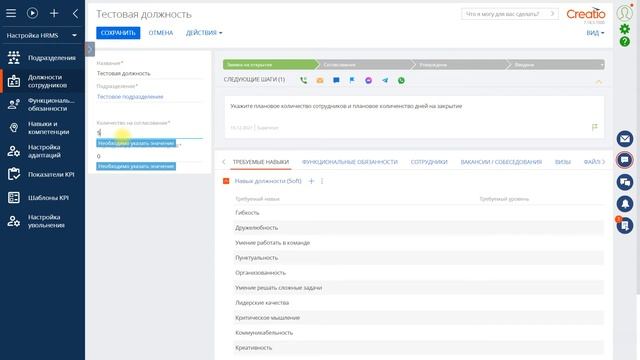This screenshot has height=360, width=640.
Task: Select the Дружелюбность skill row
Action: [x=418, y=228]
